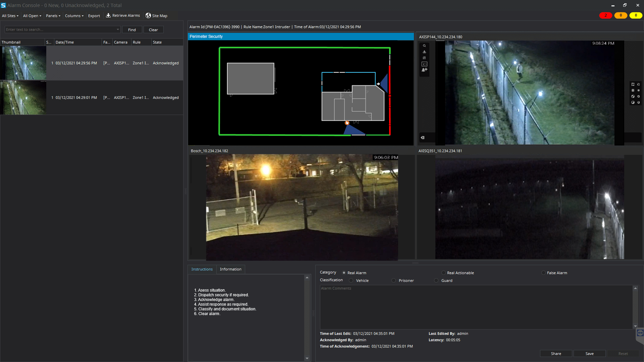
Task: Expand AXISP144 camera view to fullscreen icon
Action: tap(633, 84)
